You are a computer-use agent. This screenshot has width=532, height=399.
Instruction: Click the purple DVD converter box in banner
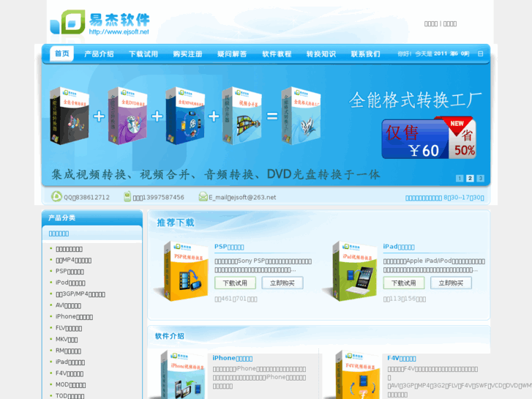pos(127,116)
